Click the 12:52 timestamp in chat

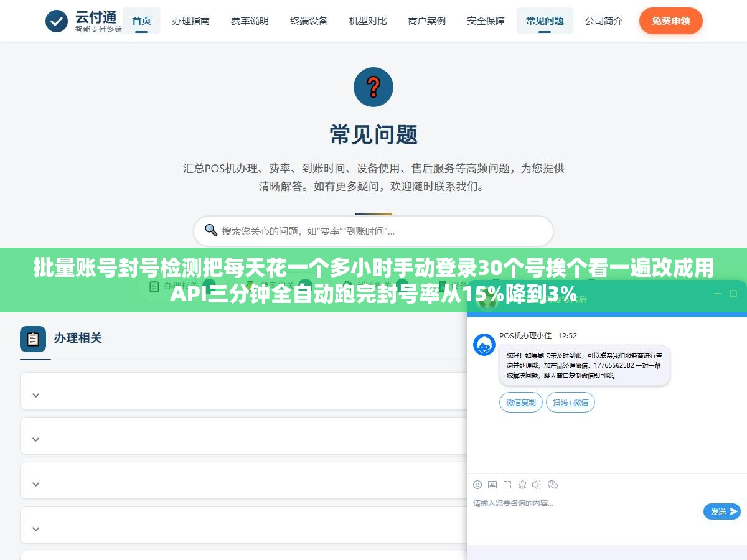point(567,336)
